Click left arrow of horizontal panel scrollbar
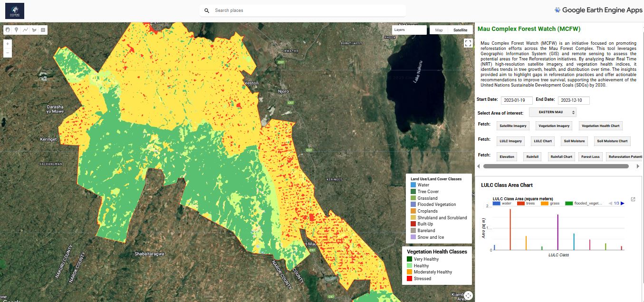644x302 pixels. pos(479,166)
